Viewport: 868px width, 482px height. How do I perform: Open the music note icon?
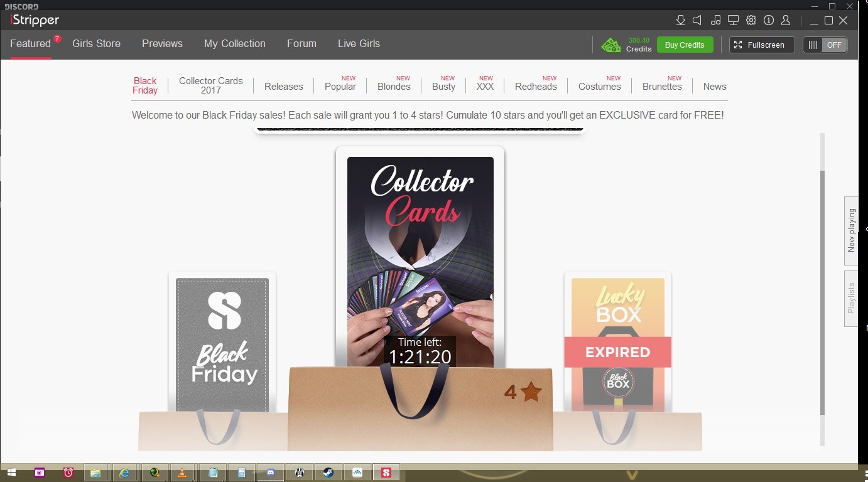(715, 20)
